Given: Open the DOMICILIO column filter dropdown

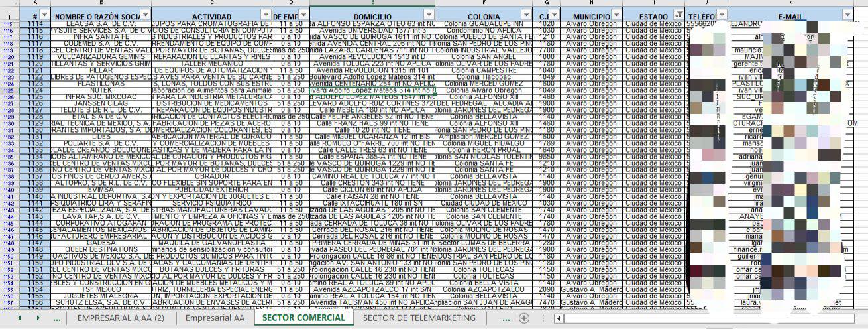Looking at the screenshot, I should [429, 15].
